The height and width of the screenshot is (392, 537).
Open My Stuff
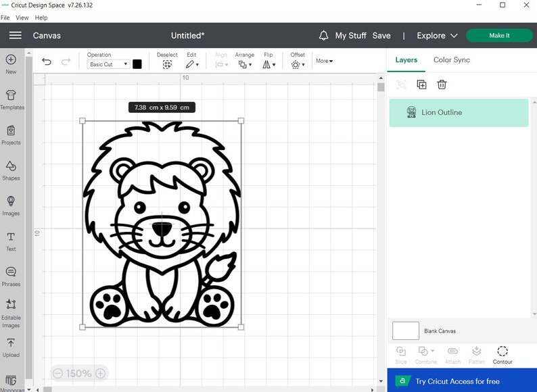351,36
